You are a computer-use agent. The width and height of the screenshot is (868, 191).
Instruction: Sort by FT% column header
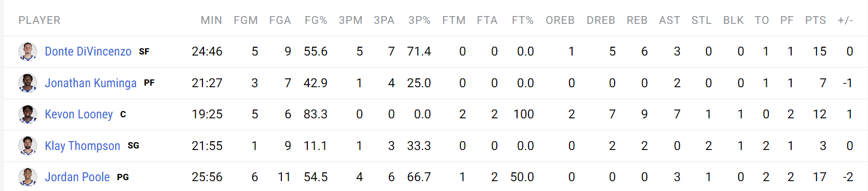[523, 20]
